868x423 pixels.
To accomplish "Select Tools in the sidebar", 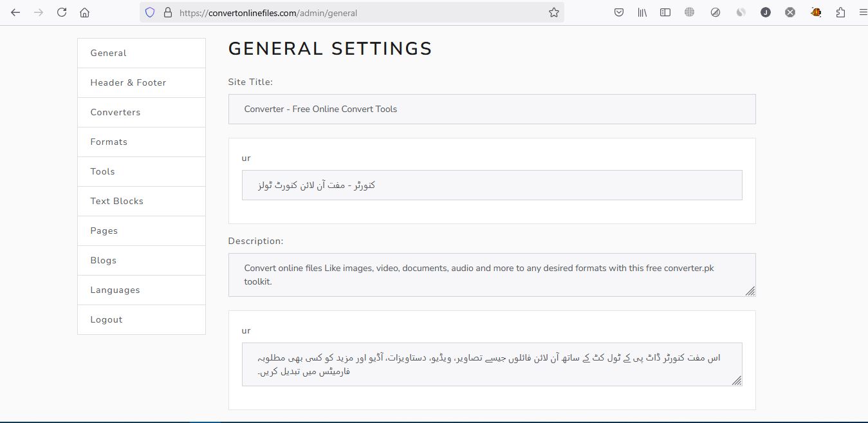I will tap(142, 172).
